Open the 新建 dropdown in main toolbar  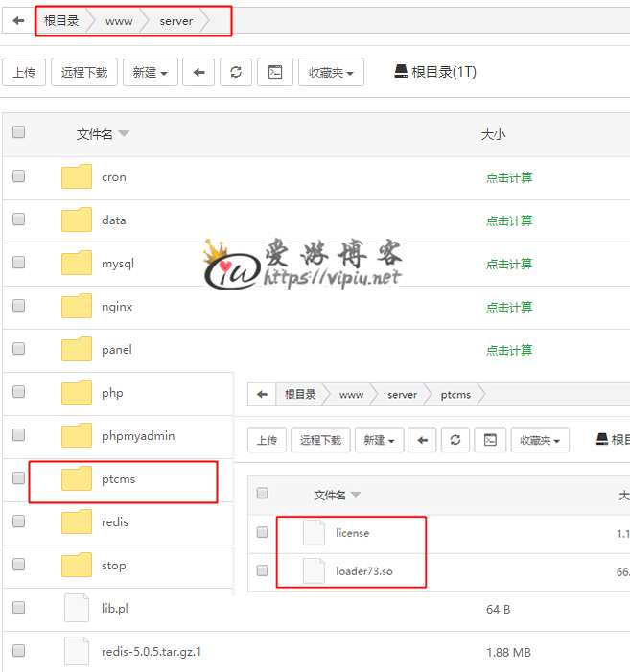coord(150,72)
